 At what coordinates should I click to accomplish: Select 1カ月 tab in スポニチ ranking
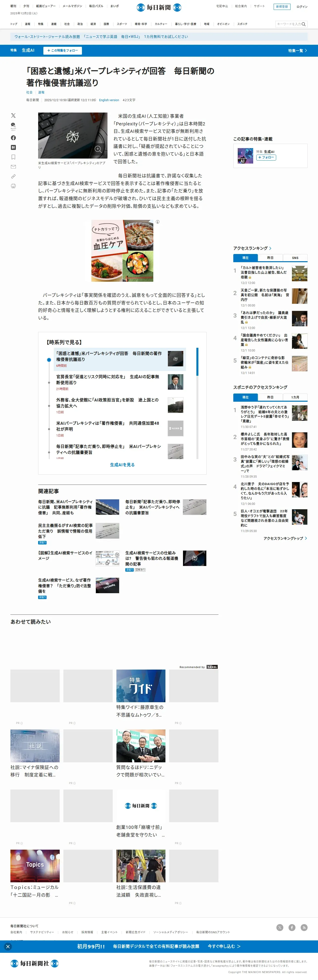(295, 397)
